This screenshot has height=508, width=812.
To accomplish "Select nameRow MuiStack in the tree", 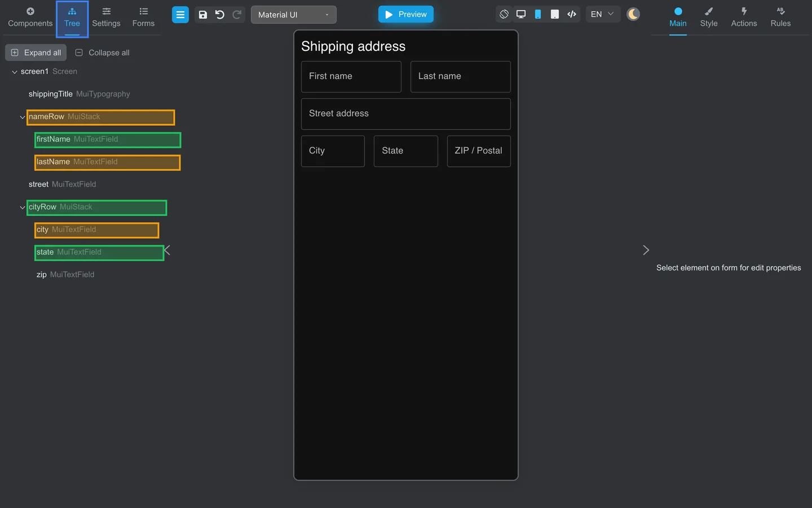I will (101, 117).
